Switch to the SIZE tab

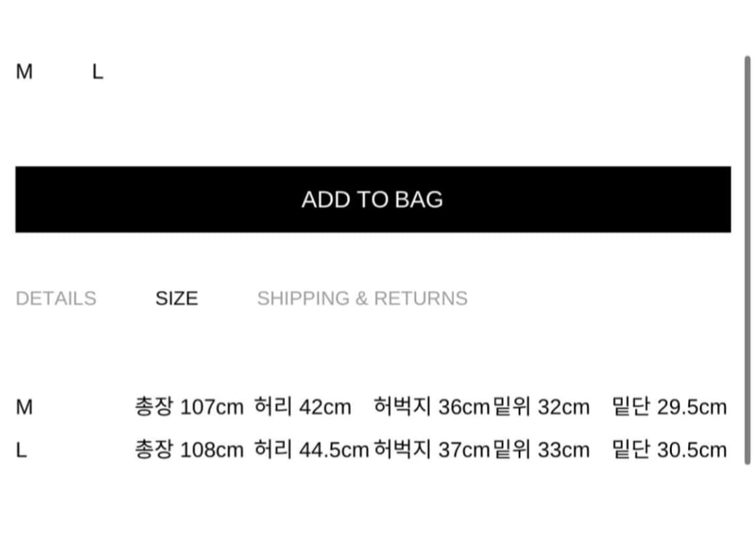(x=177, y=298)
